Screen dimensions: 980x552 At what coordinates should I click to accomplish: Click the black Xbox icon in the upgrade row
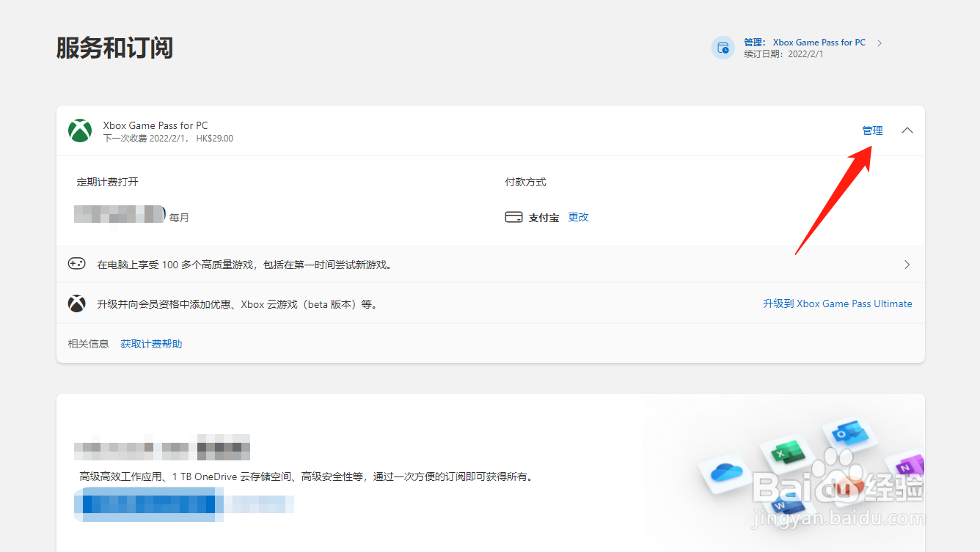[x=77, y=303]
